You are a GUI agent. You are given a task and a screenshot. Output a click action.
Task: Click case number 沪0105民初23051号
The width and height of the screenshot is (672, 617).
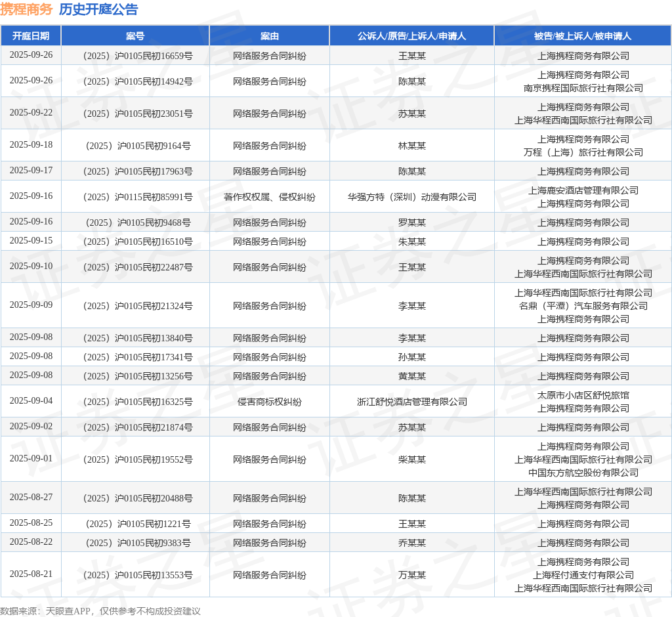pyautogui.click(x=138, y=113)
